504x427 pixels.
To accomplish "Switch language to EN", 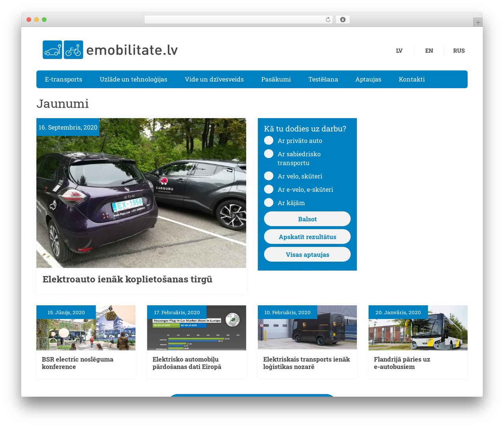I will pos(429,50).
